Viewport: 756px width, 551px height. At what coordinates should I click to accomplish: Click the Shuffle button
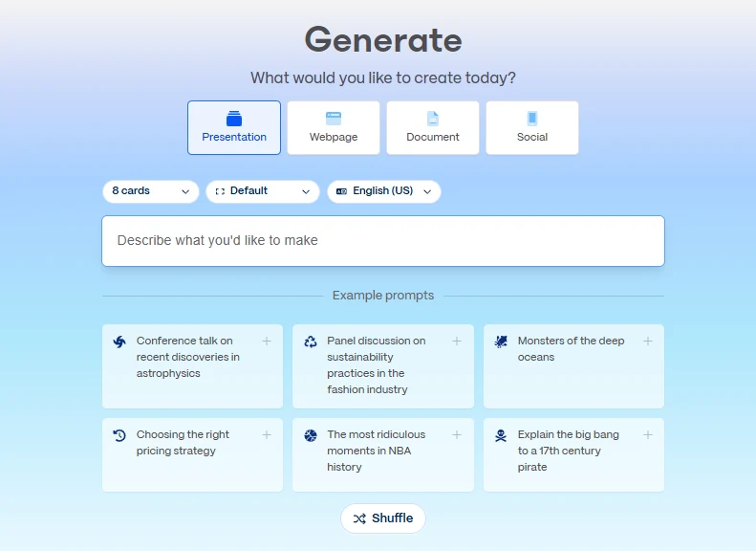[x=383, y=518]
